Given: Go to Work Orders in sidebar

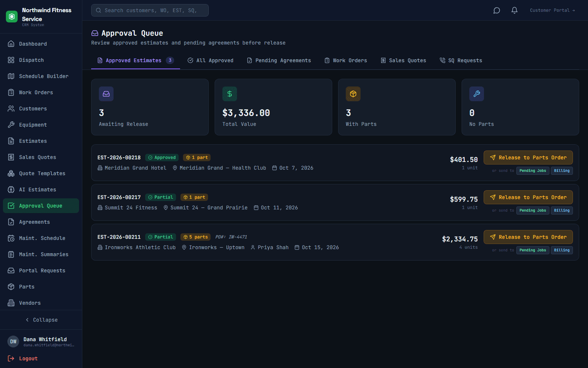Looking at the screenshot, I should (41, 92).
